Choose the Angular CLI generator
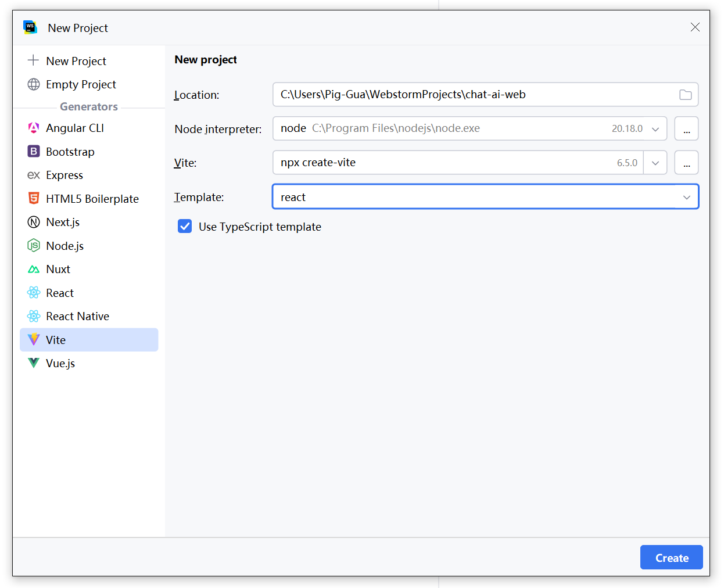This screenshot has height=588, width=724. (x=89, y=128)
